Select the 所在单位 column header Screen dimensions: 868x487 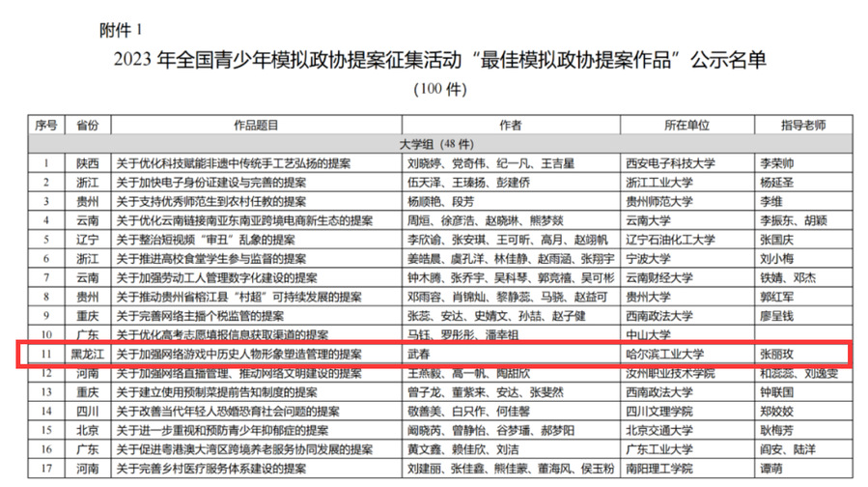[x=686, y=126]
